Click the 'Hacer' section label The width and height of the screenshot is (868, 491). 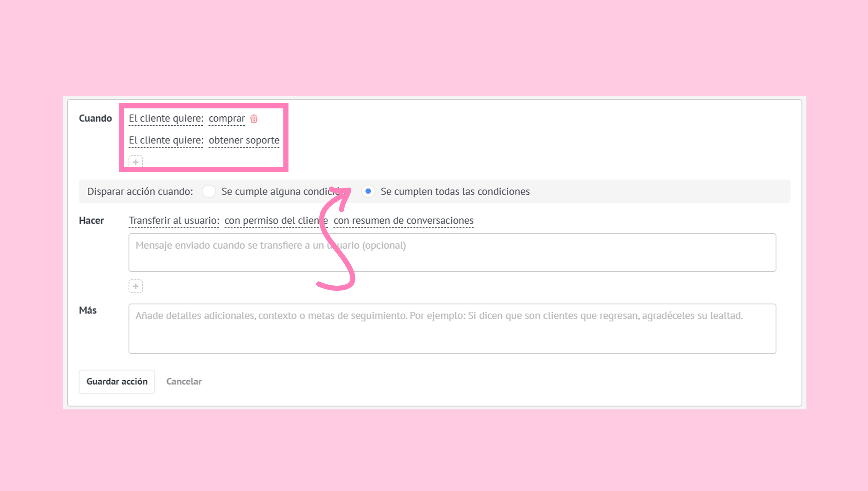91,221
